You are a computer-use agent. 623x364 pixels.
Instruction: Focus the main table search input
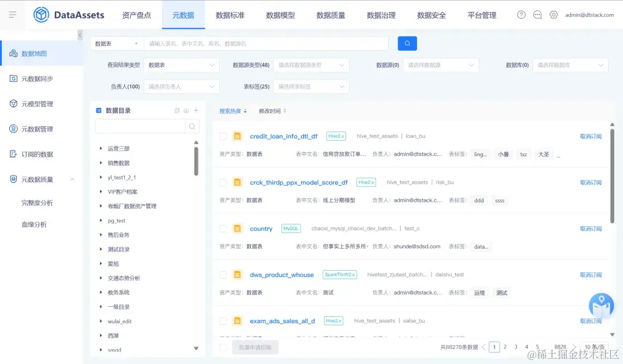point(266,43)
